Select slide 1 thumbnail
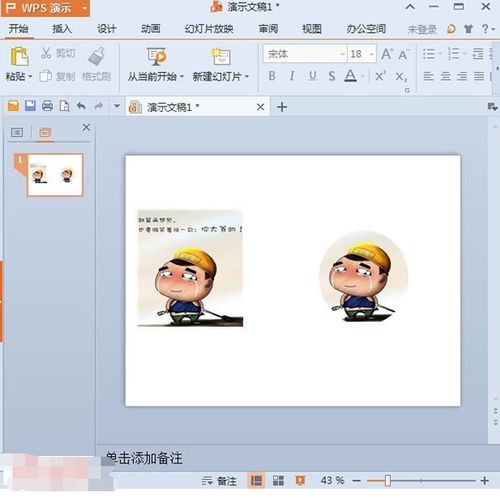The width and height of the screenshot is (500, 498). 55,175
